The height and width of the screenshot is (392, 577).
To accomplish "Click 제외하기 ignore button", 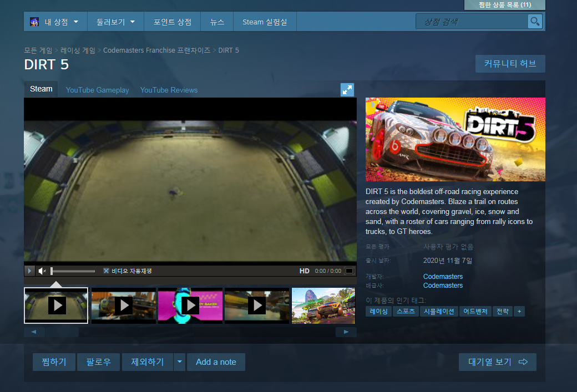I will pos(148,362).
